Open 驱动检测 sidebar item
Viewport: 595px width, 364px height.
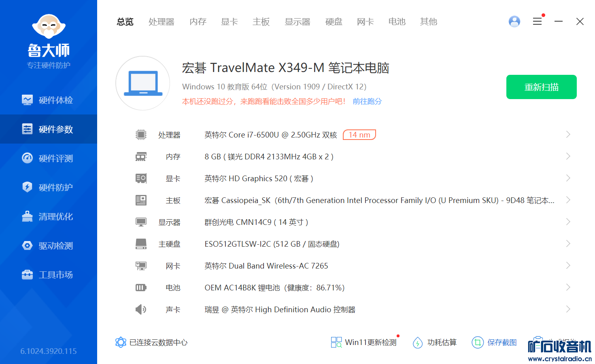[49, 245]
